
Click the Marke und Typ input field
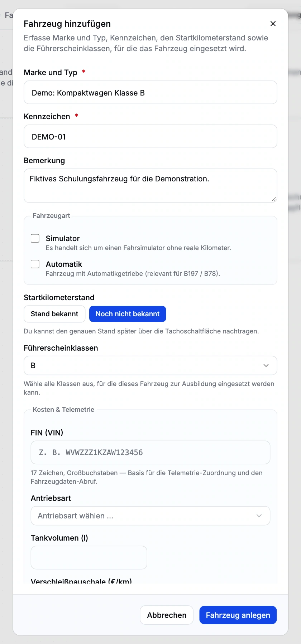click(150, 93)
